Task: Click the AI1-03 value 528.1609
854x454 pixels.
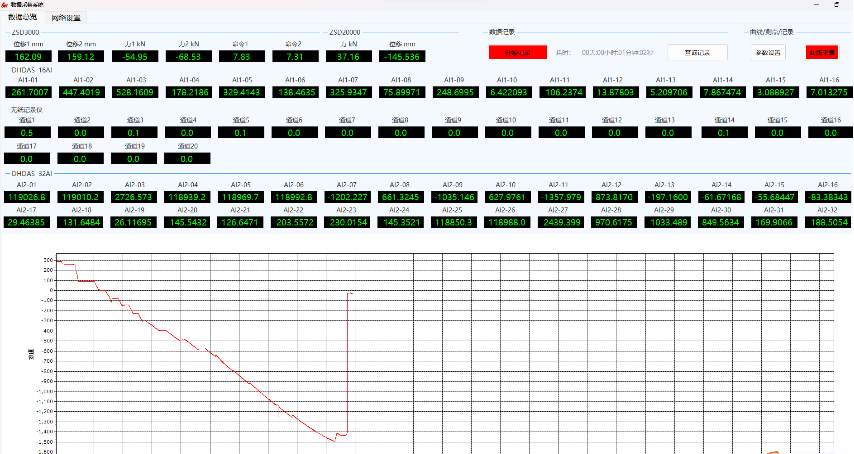Action: tap(135, 93)
